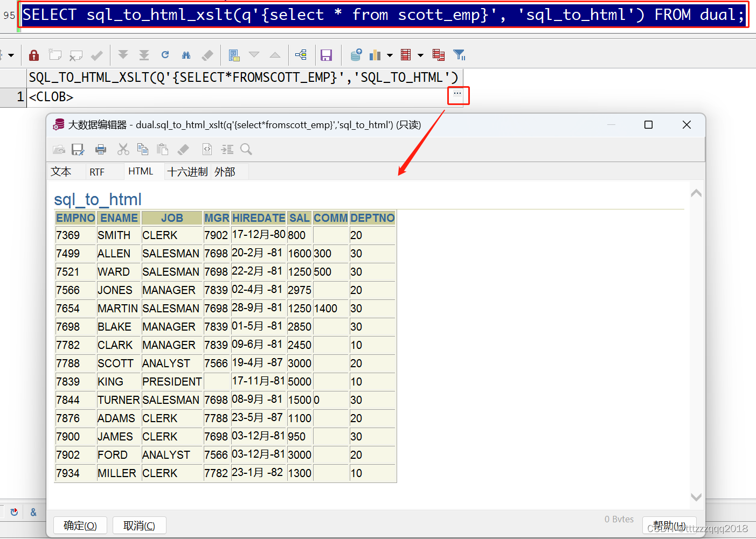Open the leftmost toolbar dropdown arrow

[x=11, y=55]
